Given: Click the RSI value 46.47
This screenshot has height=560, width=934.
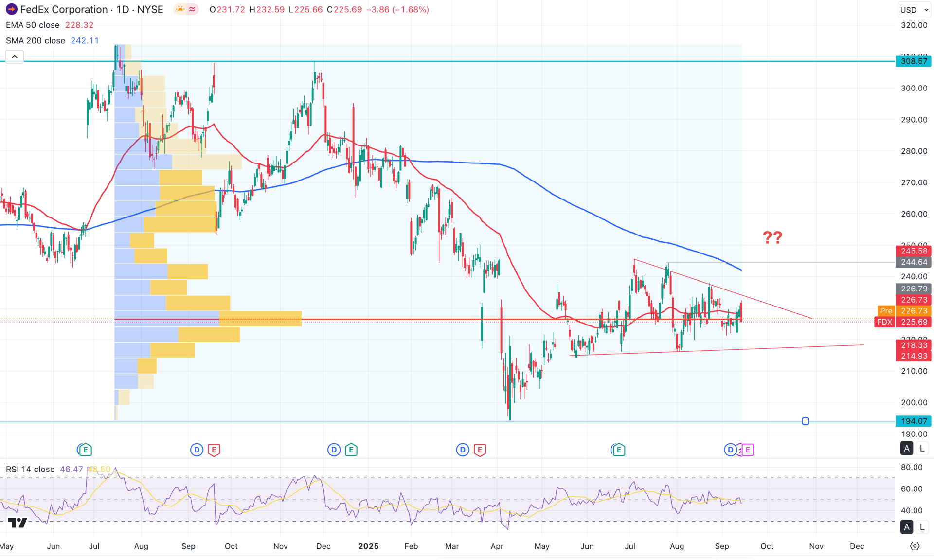Looking at the screenshot, I should coord(72,469).
